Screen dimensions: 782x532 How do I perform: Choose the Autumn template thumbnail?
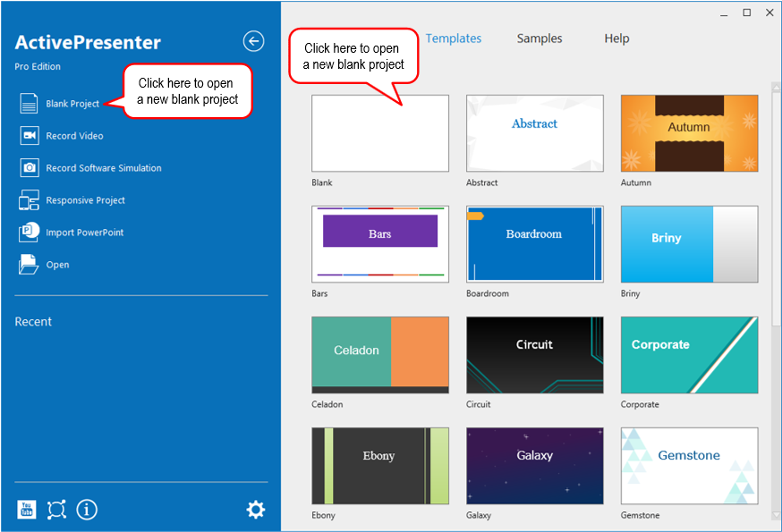(689, 133)
